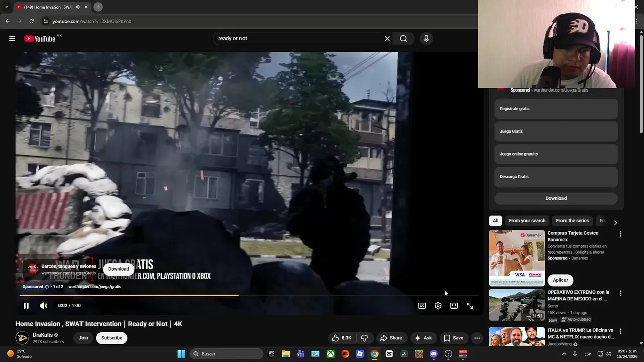Open Epic Games from taskbar
The width and height of the screenshot is (644, 362).
[x=271, y=354]
